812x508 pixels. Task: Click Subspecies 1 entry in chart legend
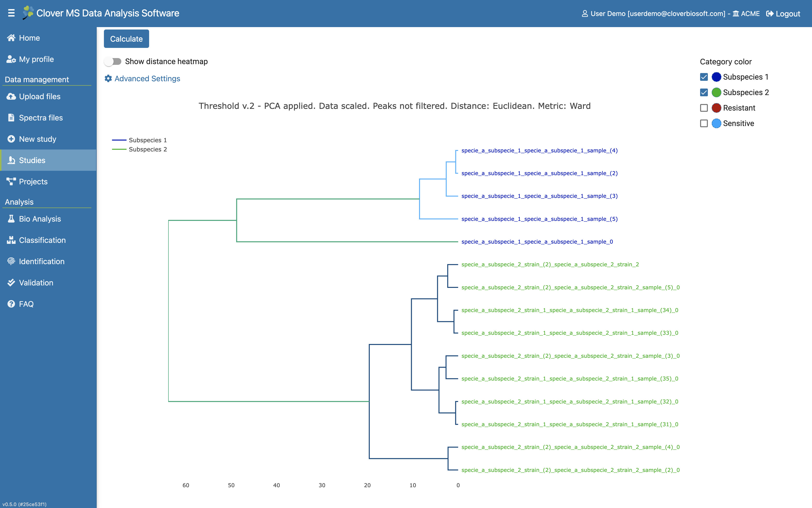139,140
